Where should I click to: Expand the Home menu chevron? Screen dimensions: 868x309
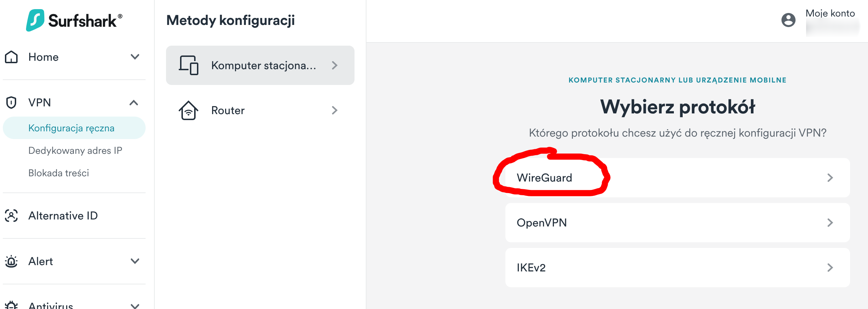(x=135, y=57)
